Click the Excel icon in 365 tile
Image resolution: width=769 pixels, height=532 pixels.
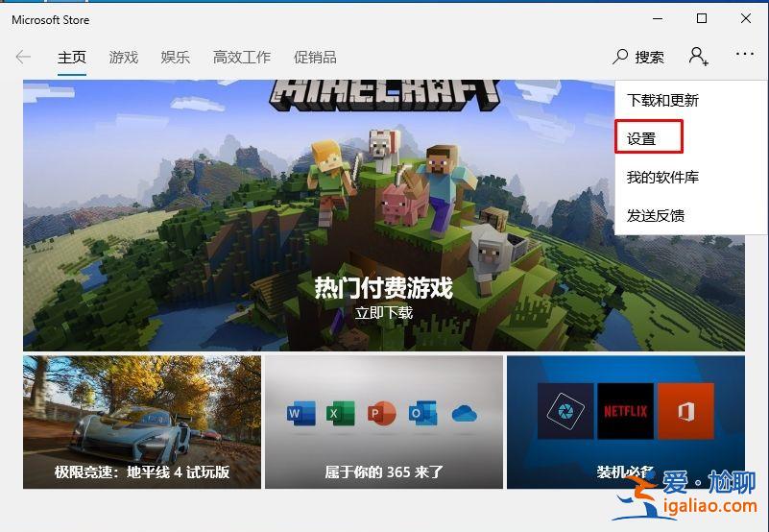click(341, 413)
